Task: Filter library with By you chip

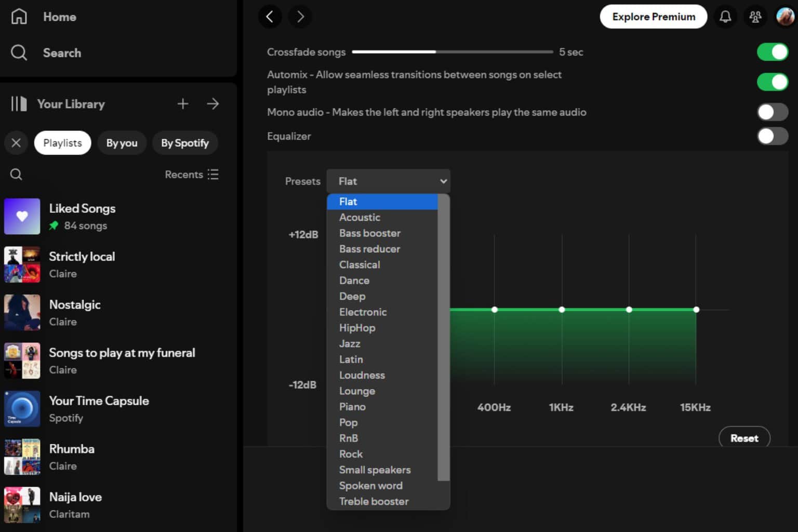Action: (x=122, y=143)
